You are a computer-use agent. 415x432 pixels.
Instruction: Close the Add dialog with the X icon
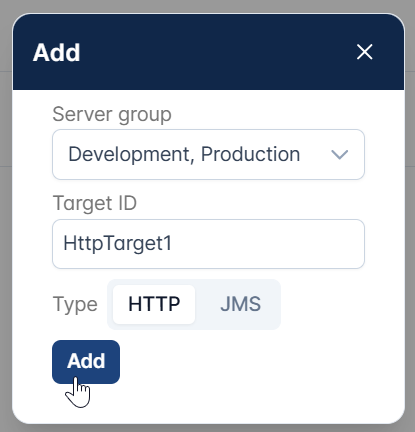(x=364, y=52)
